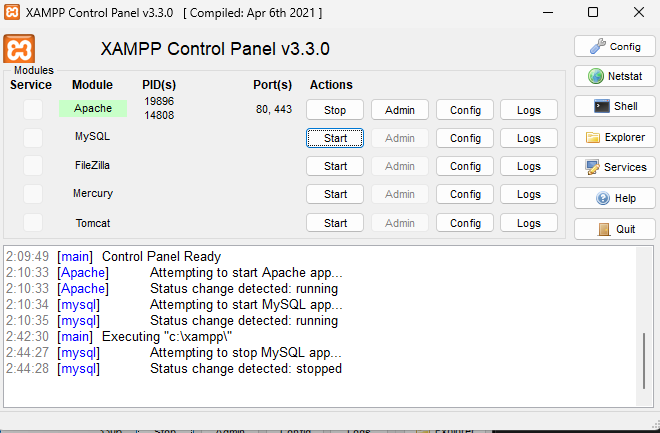The image size is (660, 433).
Task: Open the Apache Admin page
Action: point(399,110)
